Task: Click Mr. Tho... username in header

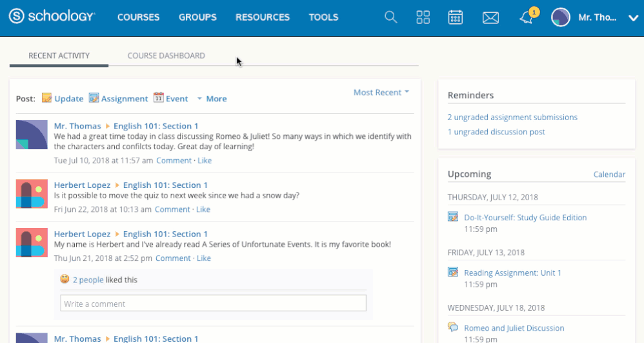Action: (597, 17)
